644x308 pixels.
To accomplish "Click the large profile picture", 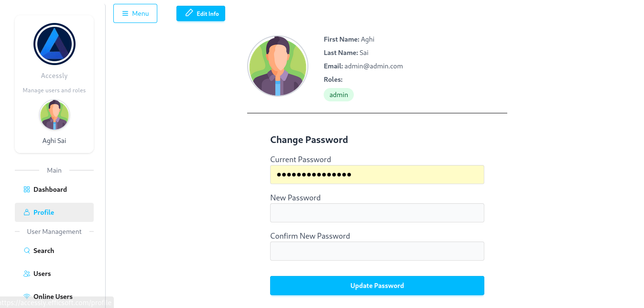I will pos(277,66).
